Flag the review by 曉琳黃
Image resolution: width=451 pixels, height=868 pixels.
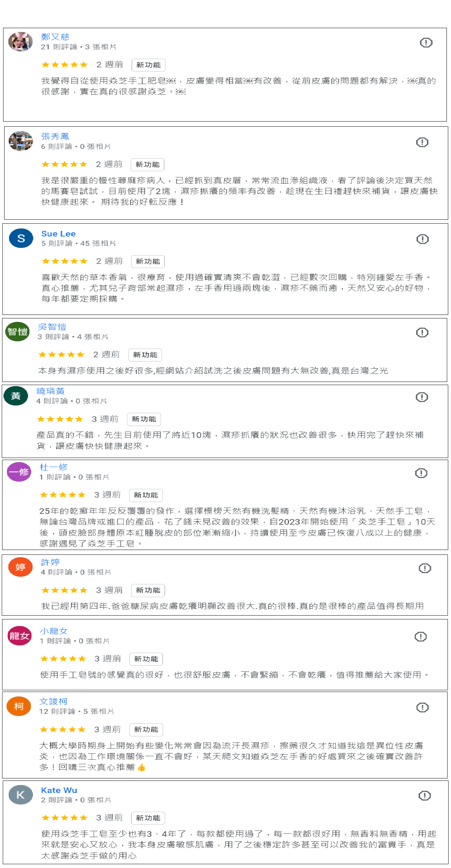422,397
